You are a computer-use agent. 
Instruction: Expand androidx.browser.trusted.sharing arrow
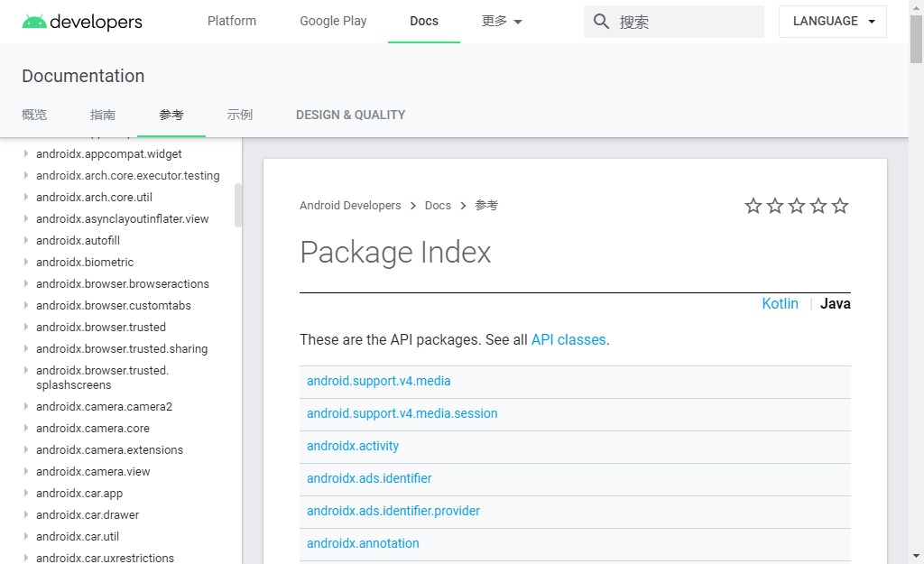point(26,349)
